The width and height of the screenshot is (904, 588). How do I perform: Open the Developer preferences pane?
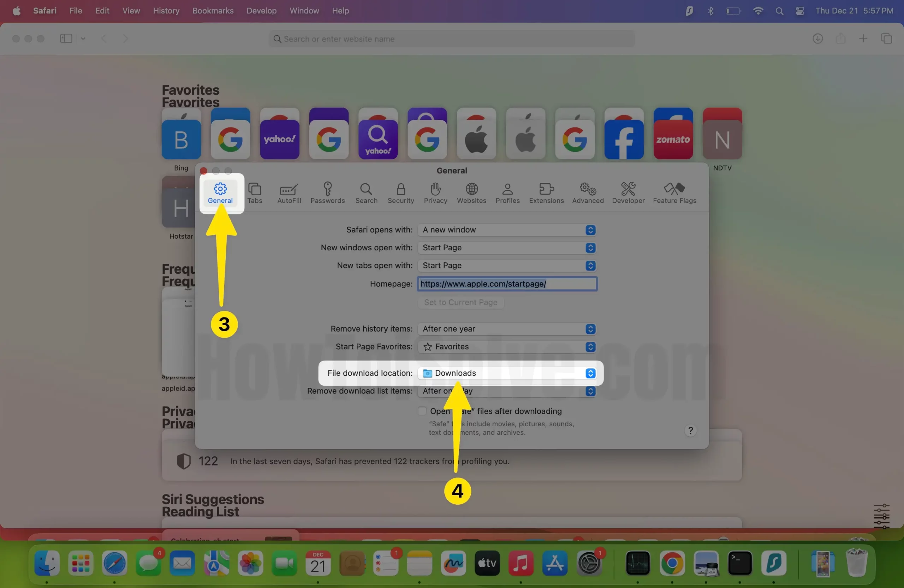[x=628, y=193]
